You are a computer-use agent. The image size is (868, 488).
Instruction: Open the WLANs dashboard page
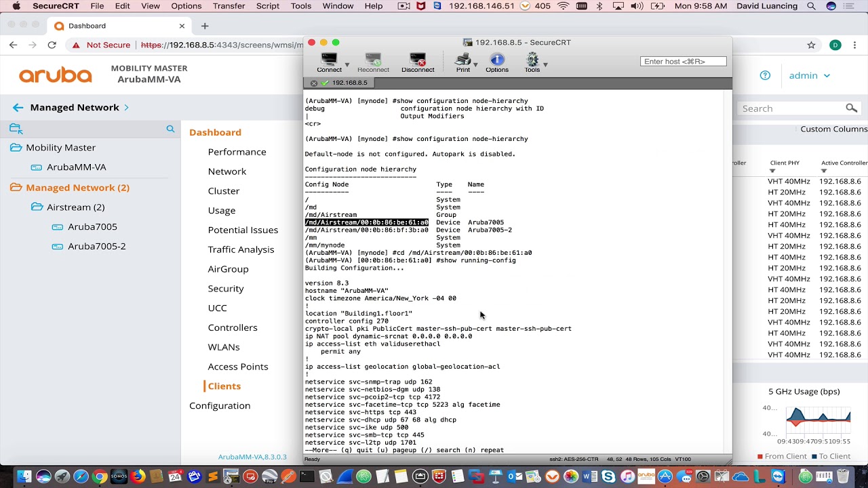pyautogui.click(x=224, y=347)
